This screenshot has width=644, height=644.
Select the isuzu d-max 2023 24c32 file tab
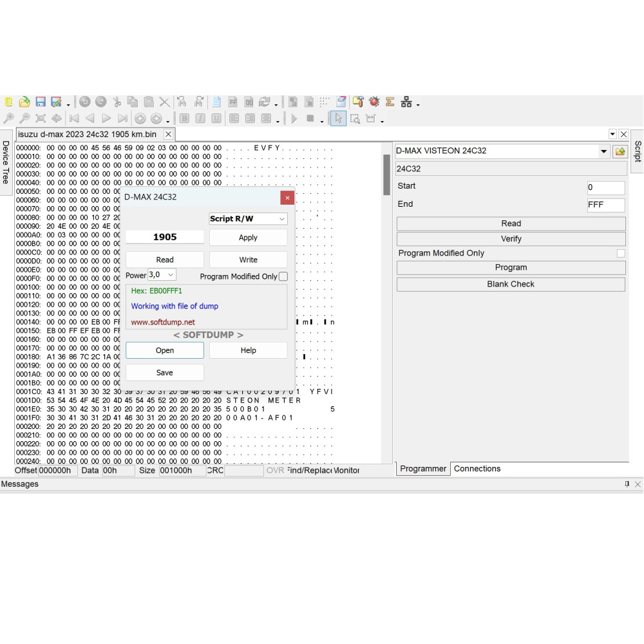(x=87, y=135)
